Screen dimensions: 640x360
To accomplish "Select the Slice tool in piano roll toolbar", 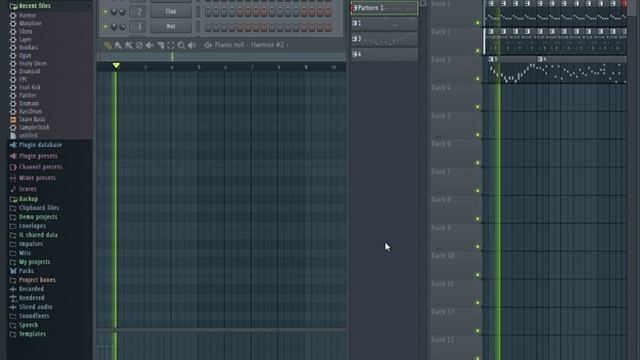I will point(160,45).
